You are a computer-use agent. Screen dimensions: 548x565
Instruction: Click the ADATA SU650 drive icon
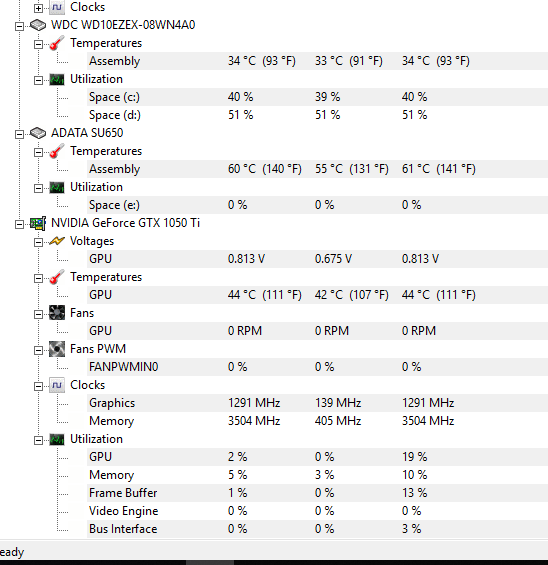[x=38, y=133]
